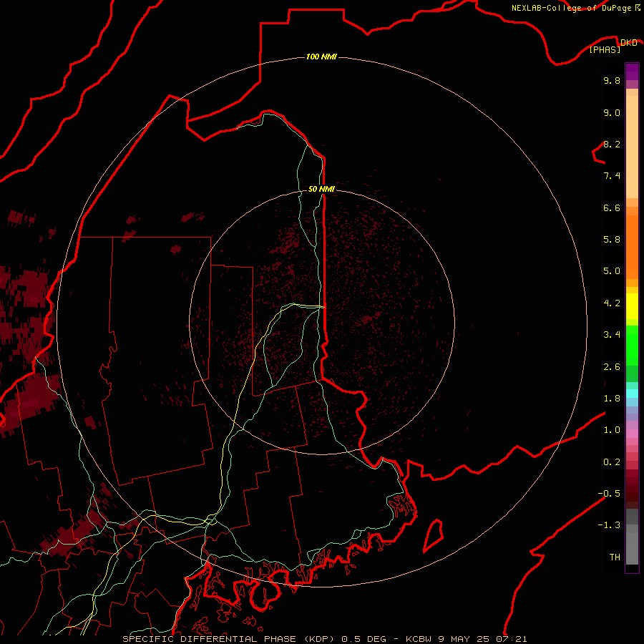Click the -0.5 value on color scale
Screen dimensions: 644x644
609,494
